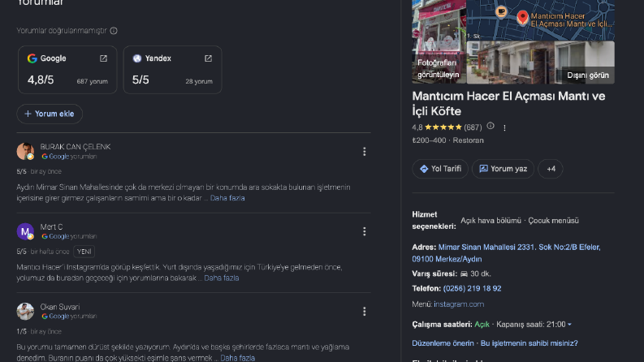Screen dimensions: 644x362
Task: Click 687 yorum count text
Action: (x=92, y=81)
